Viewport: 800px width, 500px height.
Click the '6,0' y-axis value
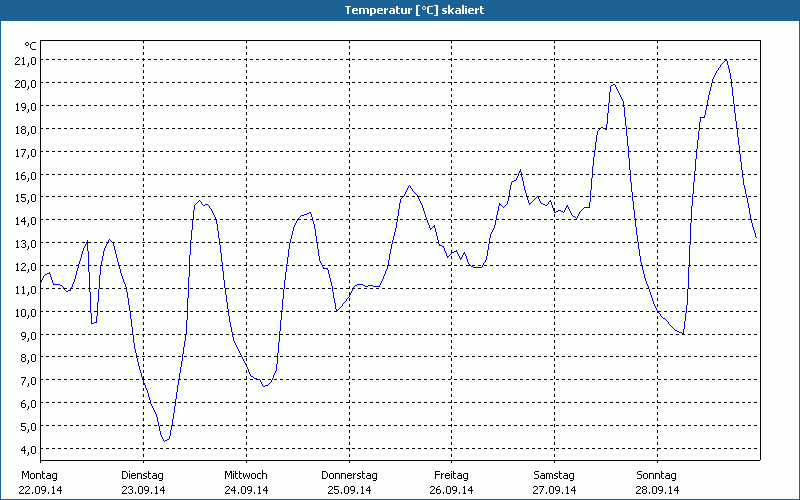coord(29,404)
